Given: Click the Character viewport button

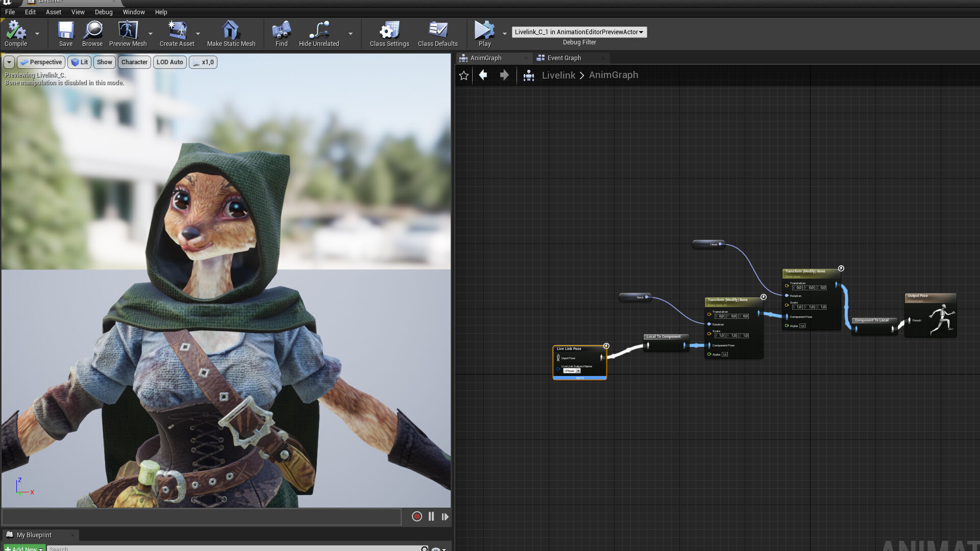Looking at the screenshot, I should click(x=134, y=62).
